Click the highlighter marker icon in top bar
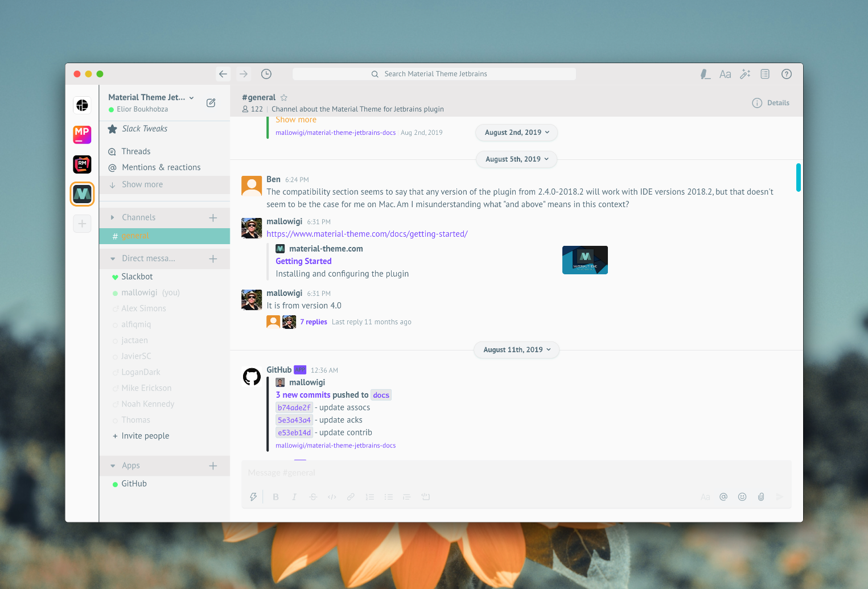The height and width of the screenshot is (589, 868). (705, 74)
